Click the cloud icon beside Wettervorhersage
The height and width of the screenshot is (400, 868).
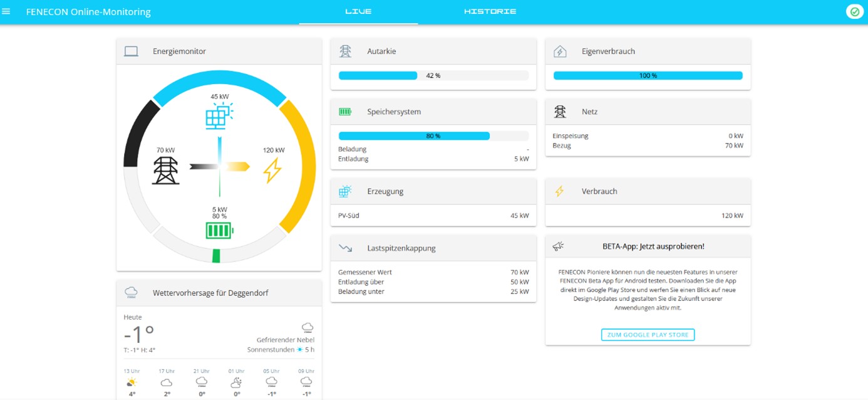131,293
